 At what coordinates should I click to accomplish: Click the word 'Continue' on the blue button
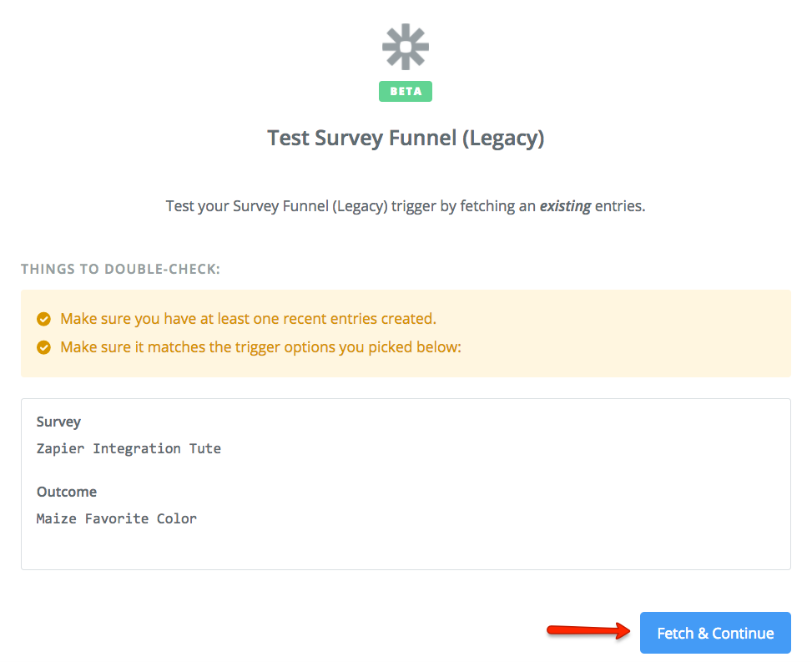click(743, 633)
